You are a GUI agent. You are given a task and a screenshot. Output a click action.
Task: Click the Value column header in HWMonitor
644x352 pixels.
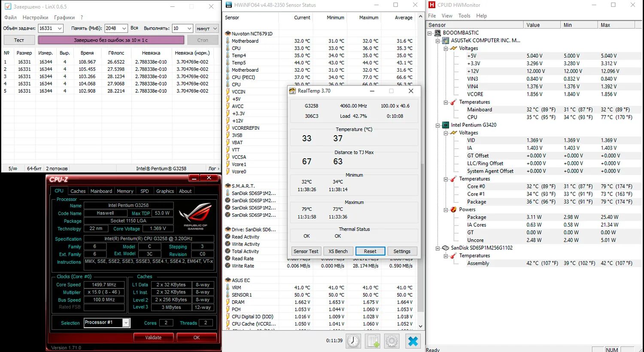click(x=542, y=25)
